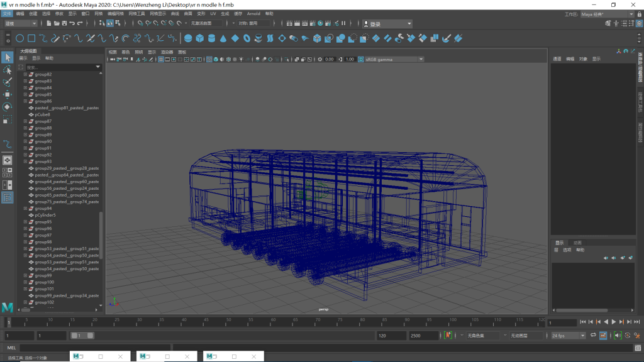Image resolution: width=644 pixels, height=362 pixels.
Task: Click the New Scene icon
Action: (x=49, y=23)
